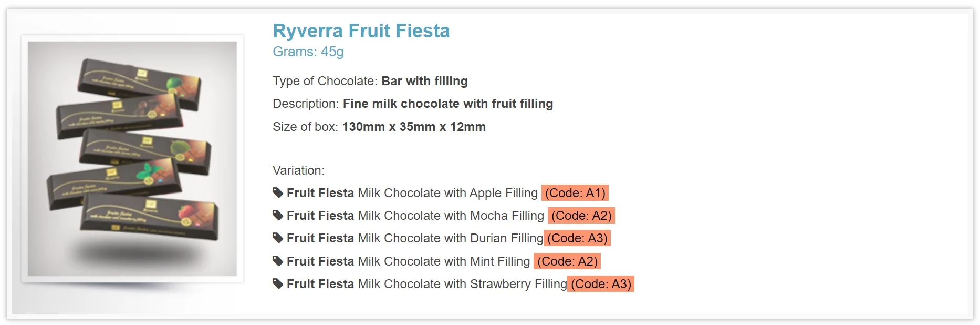Pick Milk Chocolate with Durian Filling variation text
Screen dimensions: 980x325
click(x=450, y=238)
